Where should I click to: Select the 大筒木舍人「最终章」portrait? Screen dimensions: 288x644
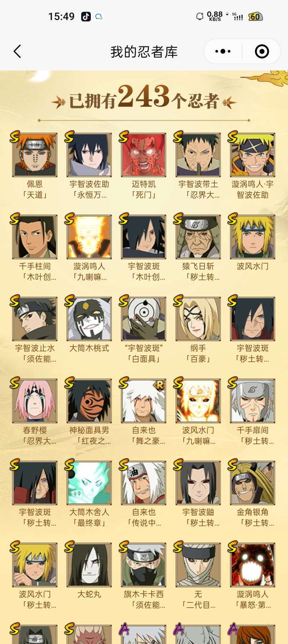click(x=89, y=483)
